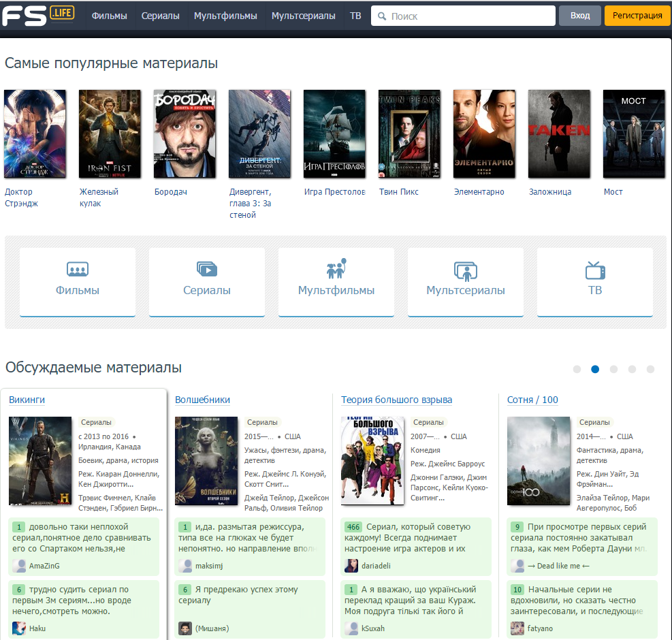Click the Сериалы category play icon
Viewport: 672px width, 640px height.
(206, 270)
